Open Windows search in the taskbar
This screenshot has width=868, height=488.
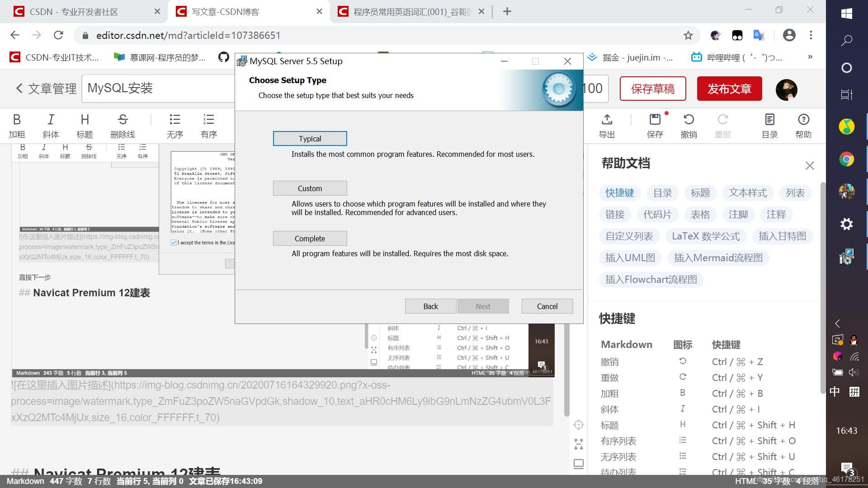point(847,41)
